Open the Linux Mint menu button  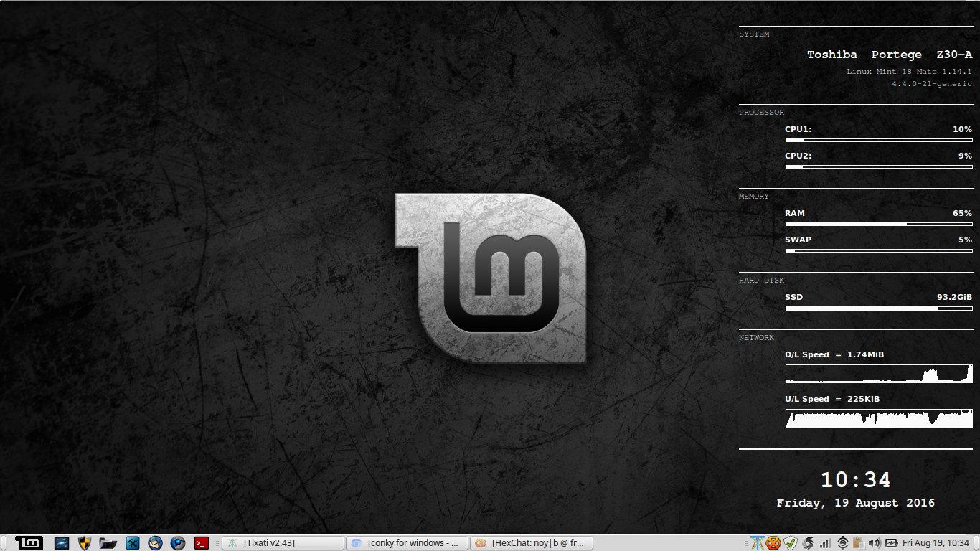[x=29, y=543]
